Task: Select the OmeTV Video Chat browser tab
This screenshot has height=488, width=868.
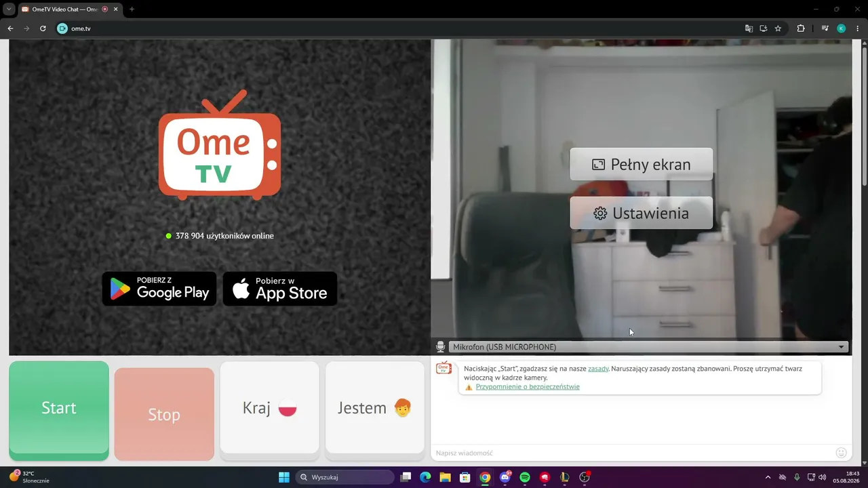Action: coord(65,9)
